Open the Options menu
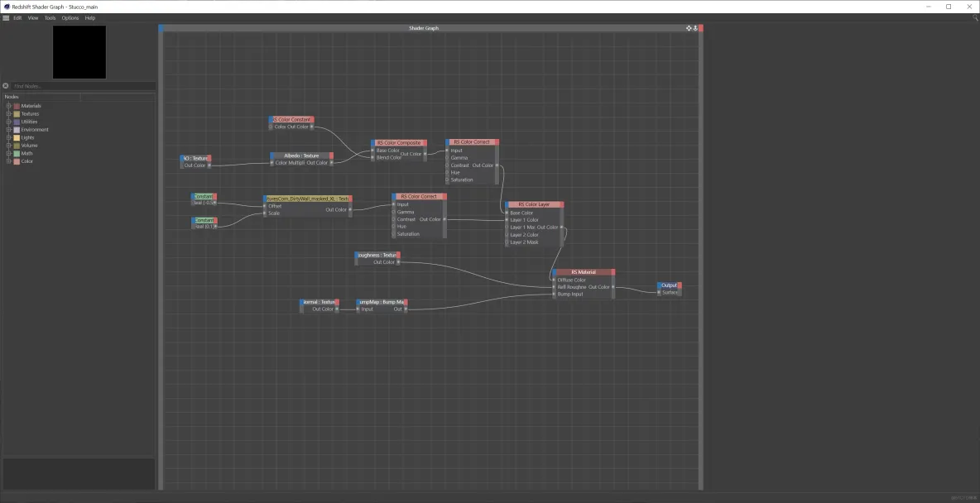This screenshot has width=980, height=503. click(x=70, y=18)
